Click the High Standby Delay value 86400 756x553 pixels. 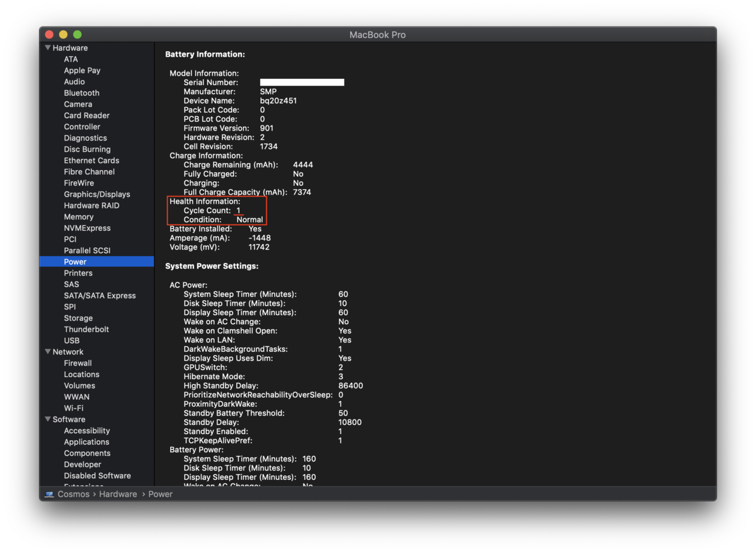pyautogui.click(x=350, y=386)
